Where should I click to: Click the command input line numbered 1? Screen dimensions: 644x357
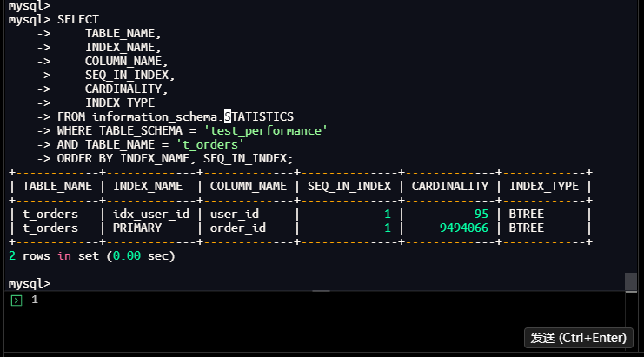316,300
